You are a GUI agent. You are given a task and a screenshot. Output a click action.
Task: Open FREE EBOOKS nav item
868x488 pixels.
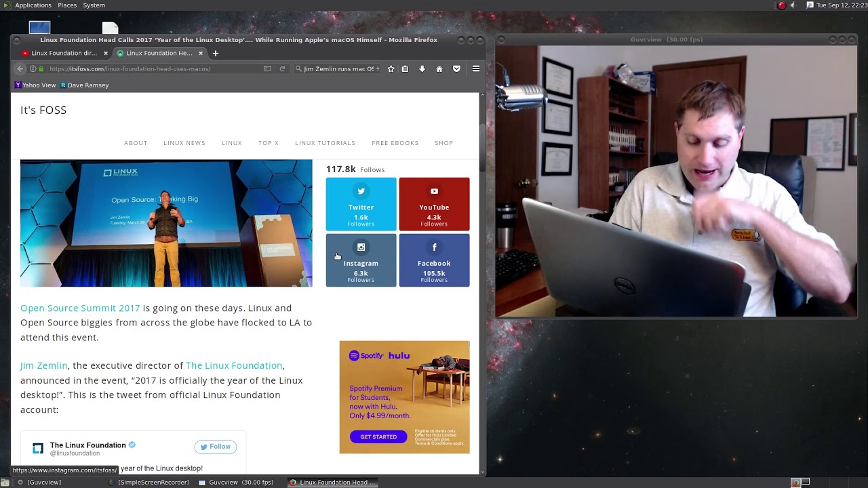(x=395, y=143)
